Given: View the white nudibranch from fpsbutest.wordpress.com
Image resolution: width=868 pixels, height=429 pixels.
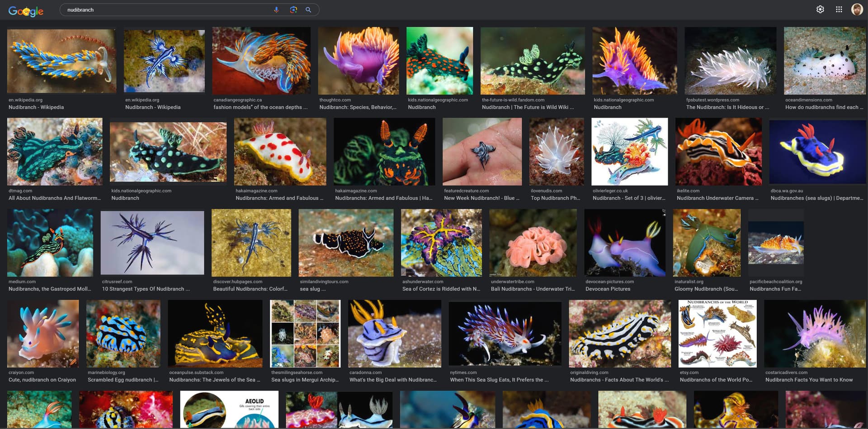Looking at the screenshot, I should coord(730,61).
